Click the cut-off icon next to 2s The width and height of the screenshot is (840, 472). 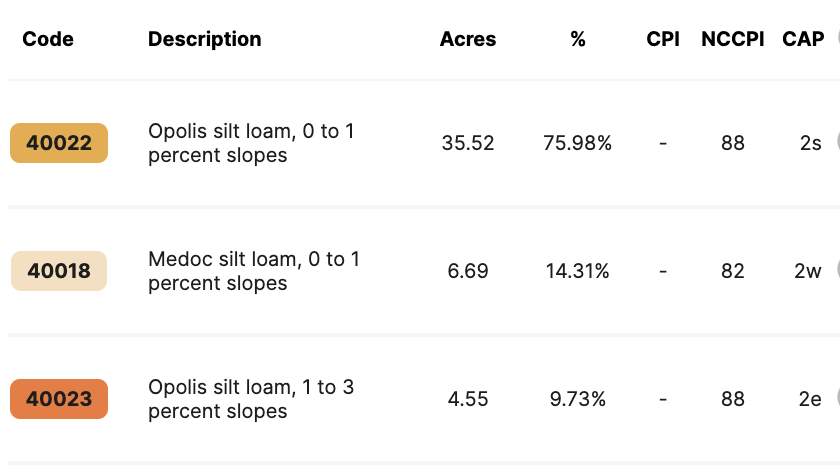837,143
